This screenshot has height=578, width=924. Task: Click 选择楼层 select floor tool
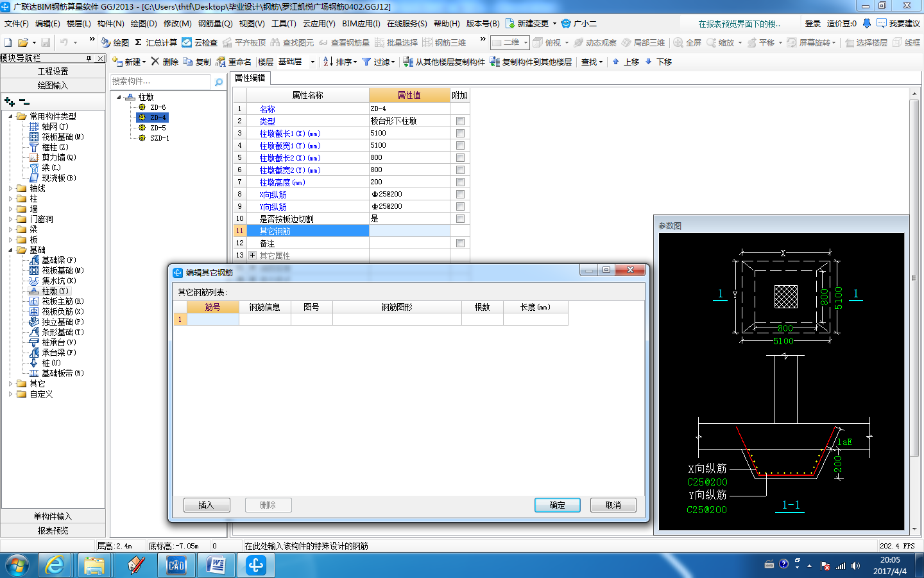point(866,42)
